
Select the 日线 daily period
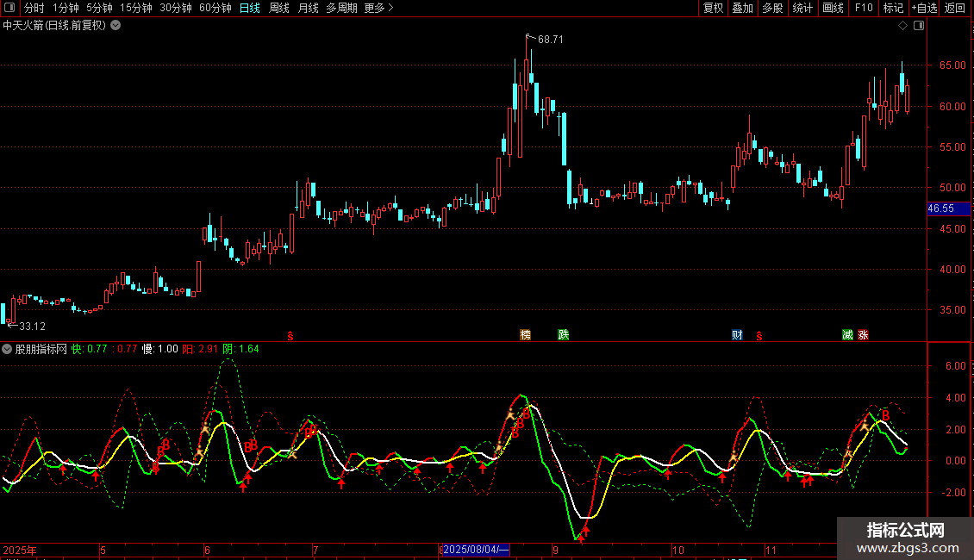coord(250,8)
